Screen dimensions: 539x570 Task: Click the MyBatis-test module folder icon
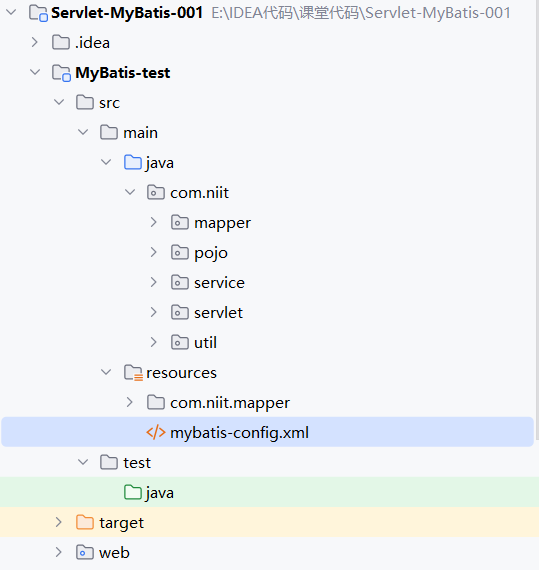click(61, 73)
